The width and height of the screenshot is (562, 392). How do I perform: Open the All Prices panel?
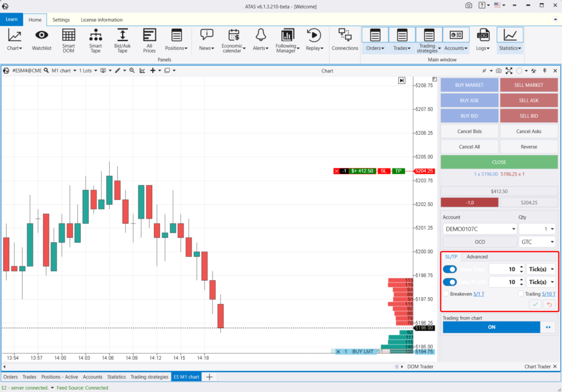(x=150, y=40)
